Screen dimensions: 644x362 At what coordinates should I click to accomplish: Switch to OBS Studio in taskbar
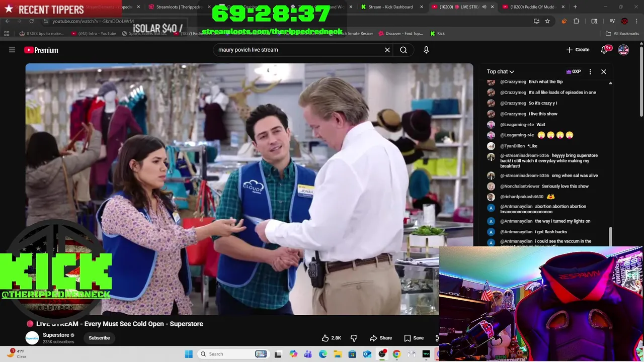coord(382,354)
